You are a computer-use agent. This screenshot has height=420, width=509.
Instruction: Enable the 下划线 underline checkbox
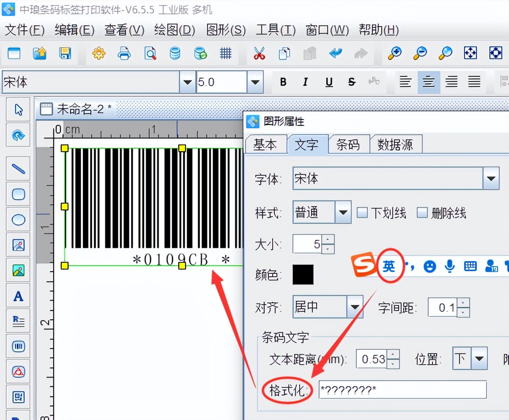(x=362, y=213)
